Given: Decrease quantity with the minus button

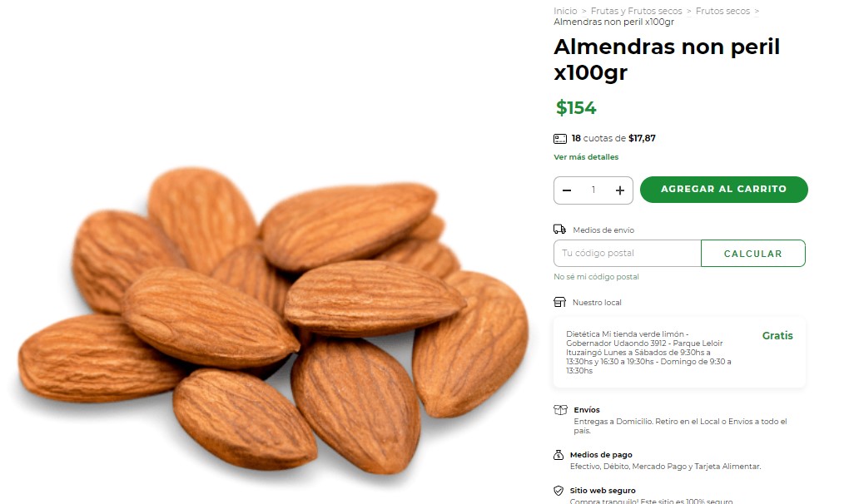Looking at the screenshot, I should click(x=567, y=190).
